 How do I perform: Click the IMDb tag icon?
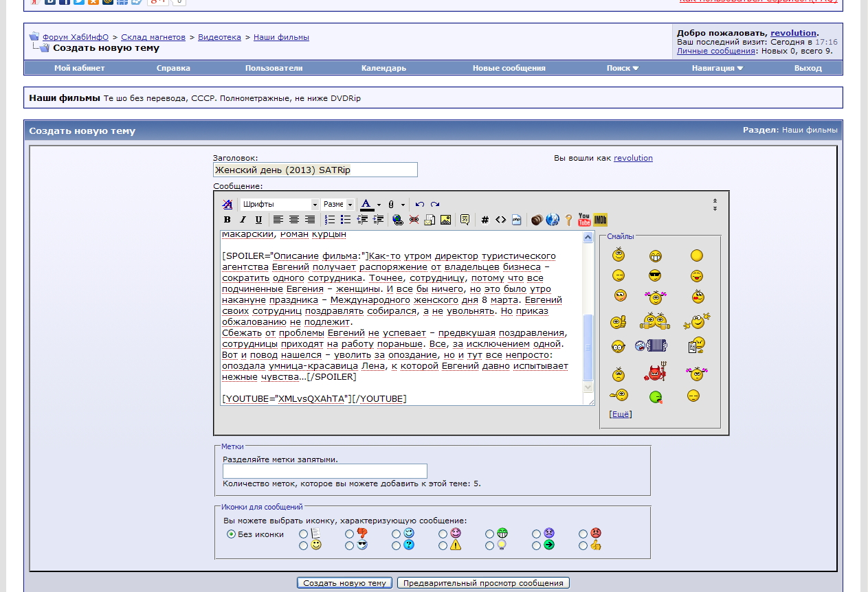[x=601, y=220]
